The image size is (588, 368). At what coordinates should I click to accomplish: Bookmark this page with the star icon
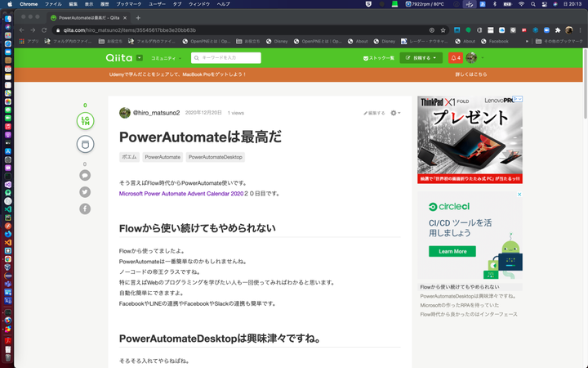(x=443, y=30)
